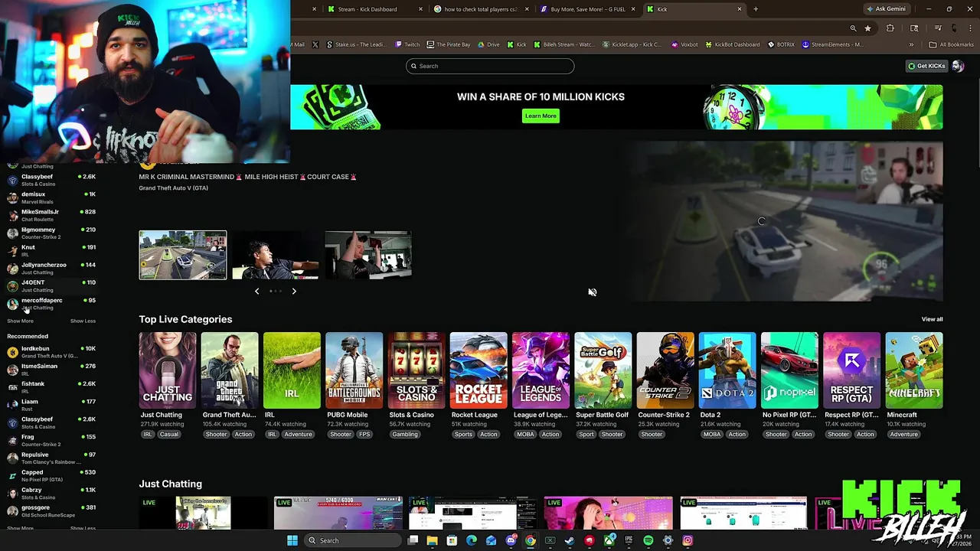
Task: Open the Twitch bookmark
Action: [407, 44]
